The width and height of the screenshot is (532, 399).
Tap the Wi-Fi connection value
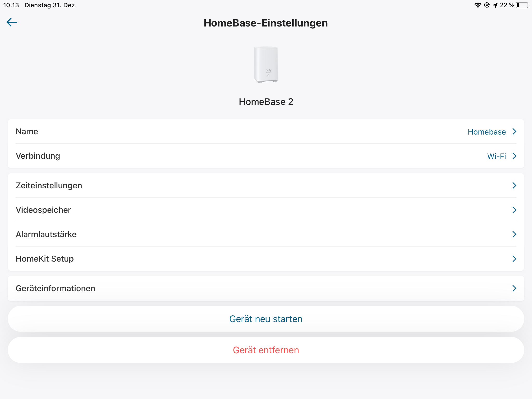(496, 156)
